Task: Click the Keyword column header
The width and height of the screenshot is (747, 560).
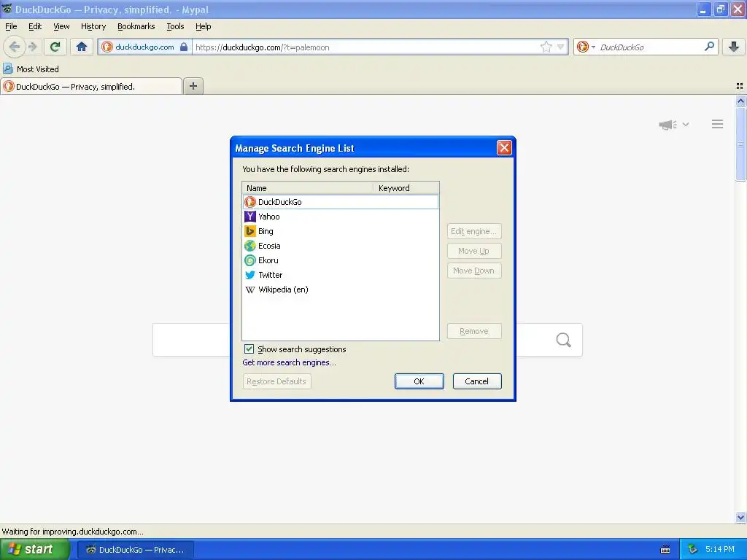Action: coord(406,188)
